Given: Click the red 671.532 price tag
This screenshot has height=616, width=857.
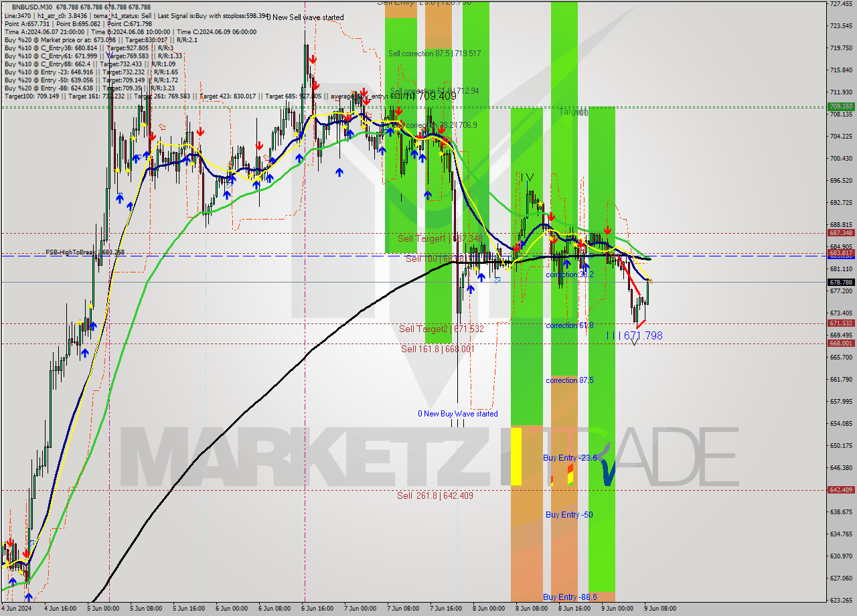Looking at the screenshot, I should tap(841, 323).
